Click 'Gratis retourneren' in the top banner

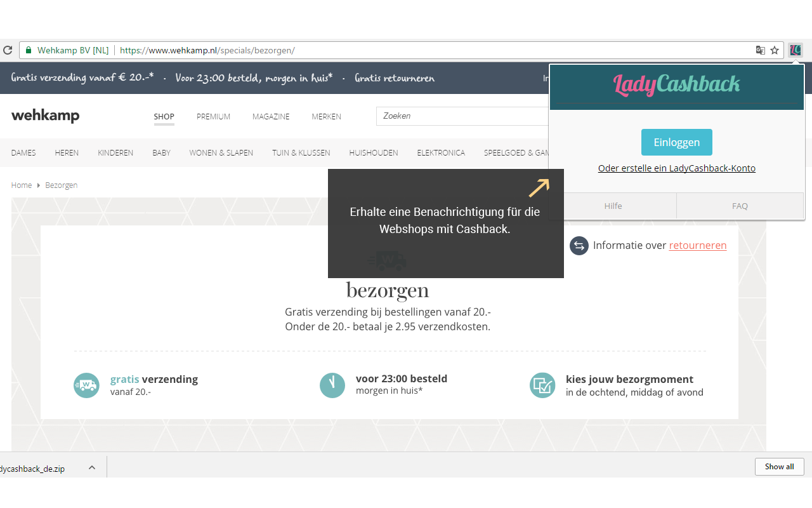click(x=395, y=78)
